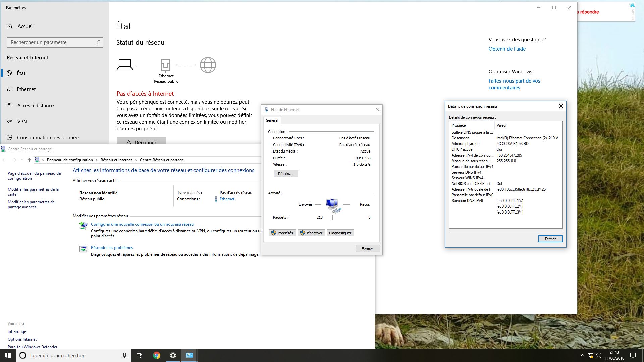This screenshot has height=362, width=644.
Task: Click the Propriétés button with shield
Action: tap(282, 233)
